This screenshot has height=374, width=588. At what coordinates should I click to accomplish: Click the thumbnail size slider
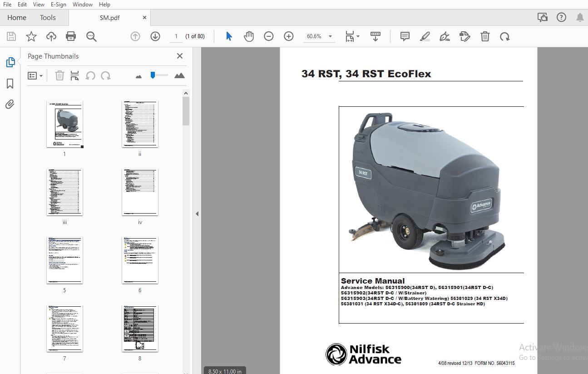159,75
